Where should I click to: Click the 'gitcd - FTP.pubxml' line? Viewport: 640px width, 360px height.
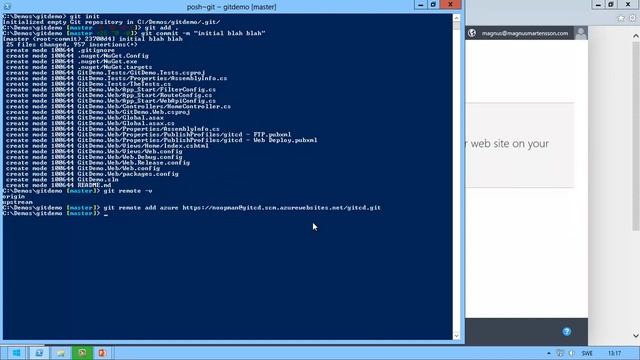click(149, 135)
